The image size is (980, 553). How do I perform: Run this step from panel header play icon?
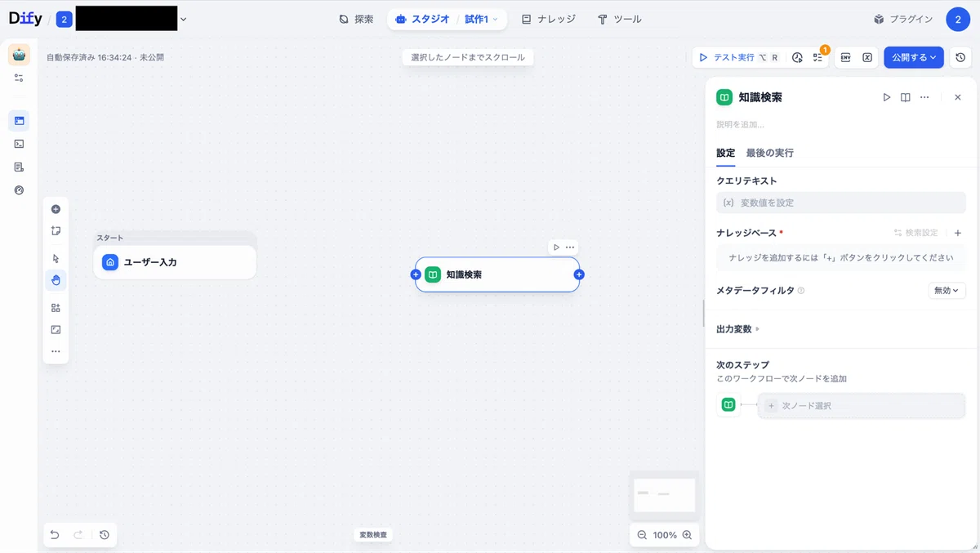[x=887, y=97]
